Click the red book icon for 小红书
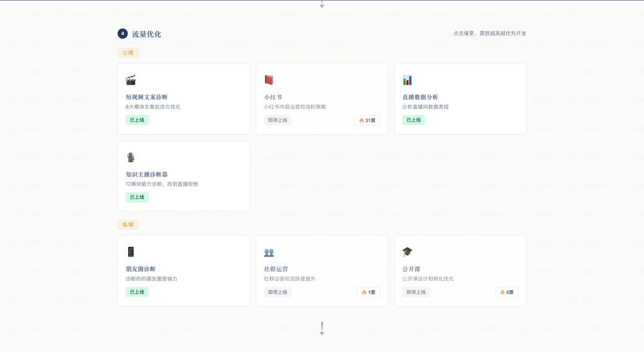 [269, 80]
